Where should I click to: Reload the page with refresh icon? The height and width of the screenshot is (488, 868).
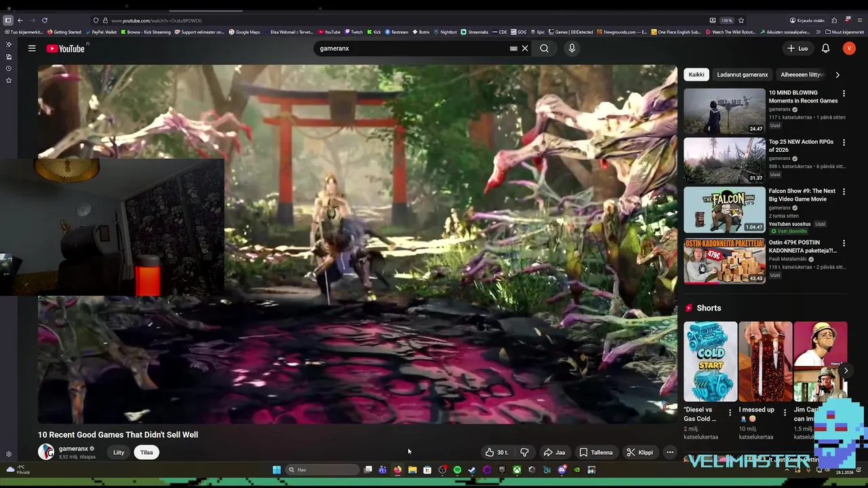pyautogui.click(x=45, y=20)
